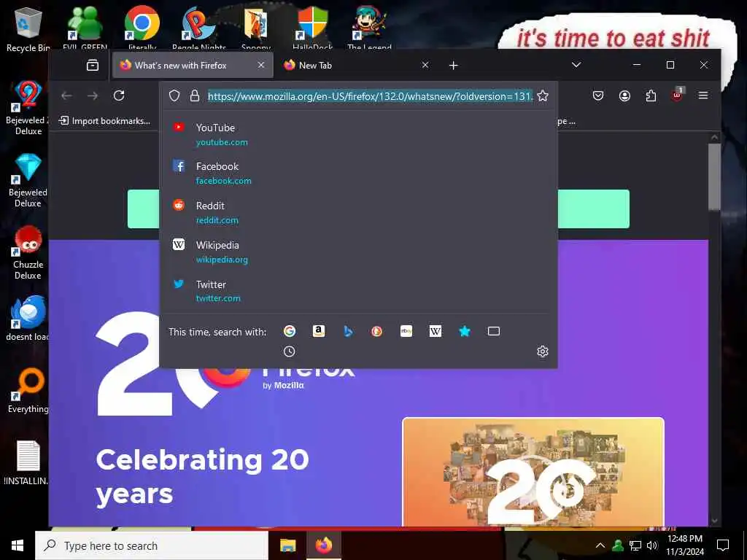
Task: Click the page's vertical scrollbar thumb
Action: coord(713,176)
